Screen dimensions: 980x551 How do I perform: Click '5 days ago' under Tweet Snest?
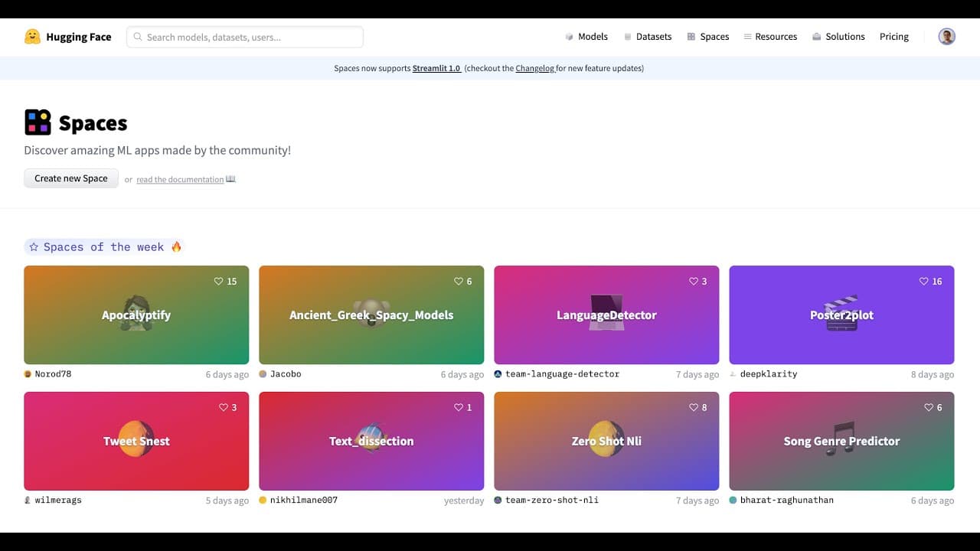(227, 501)
